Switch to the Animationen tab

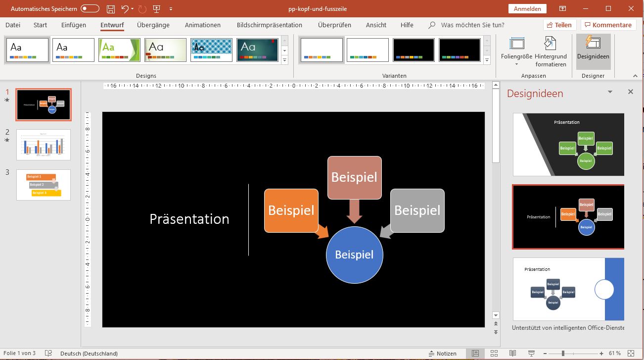pos(202,25)
